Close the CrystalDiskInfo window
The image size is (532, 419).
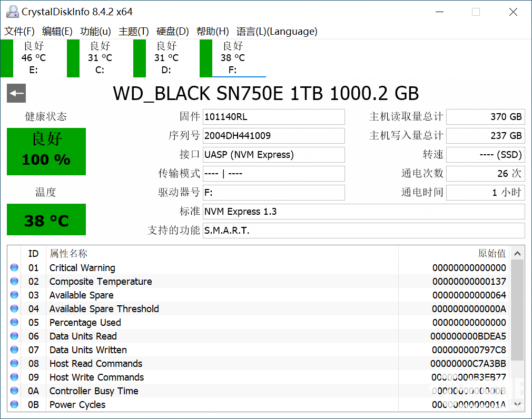514,12
